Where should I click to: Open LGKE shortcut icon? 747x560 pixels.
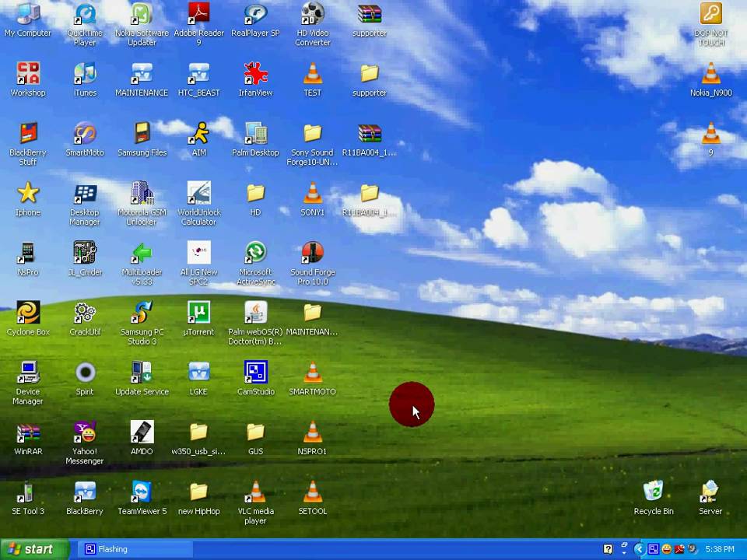(x=198, y=373)
